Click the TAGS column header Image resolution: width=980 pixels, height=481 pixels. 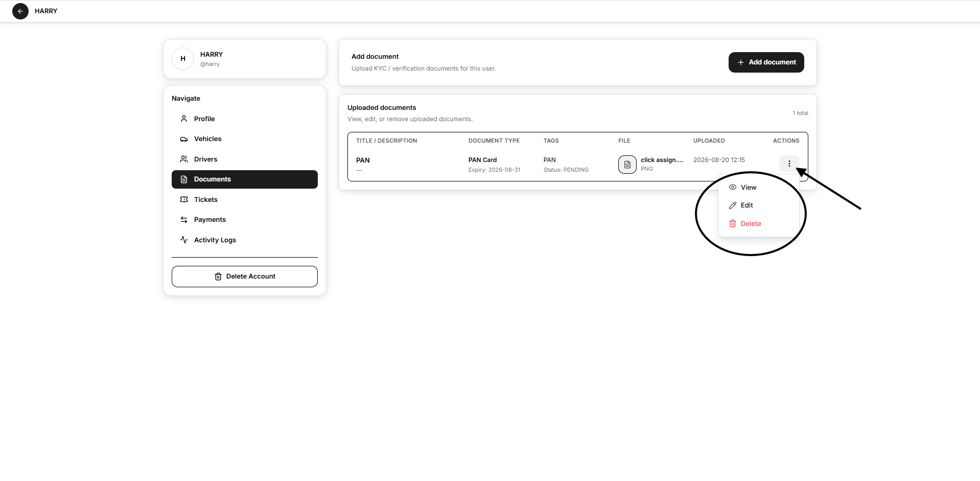551,141
